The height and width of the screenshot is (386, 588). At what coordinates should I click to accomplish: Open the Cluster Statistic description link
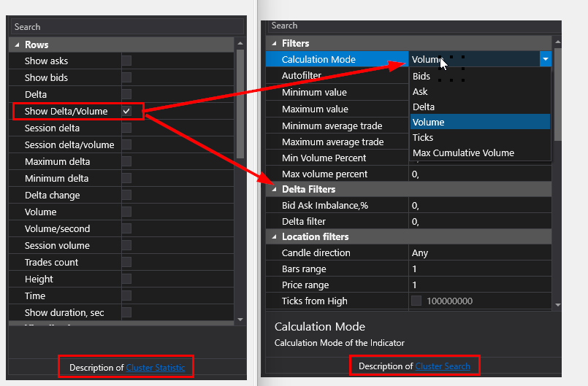[x=156, y=368]
